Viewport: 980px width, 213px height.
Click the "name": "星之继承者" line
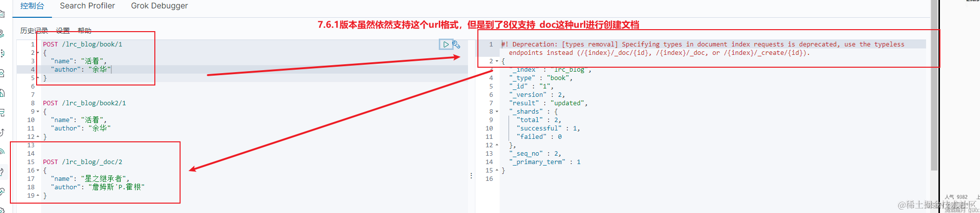[90, 179]
